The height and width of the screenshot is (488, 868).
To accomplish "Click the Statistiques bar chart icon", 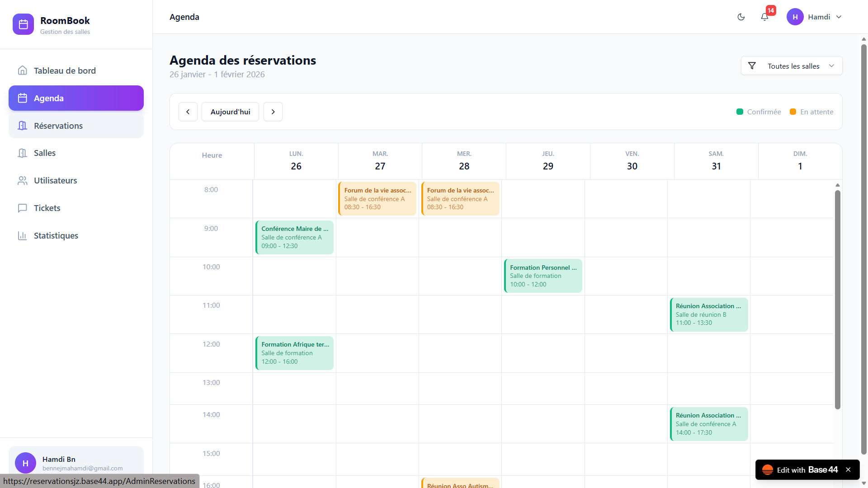I will click(22, 235).
